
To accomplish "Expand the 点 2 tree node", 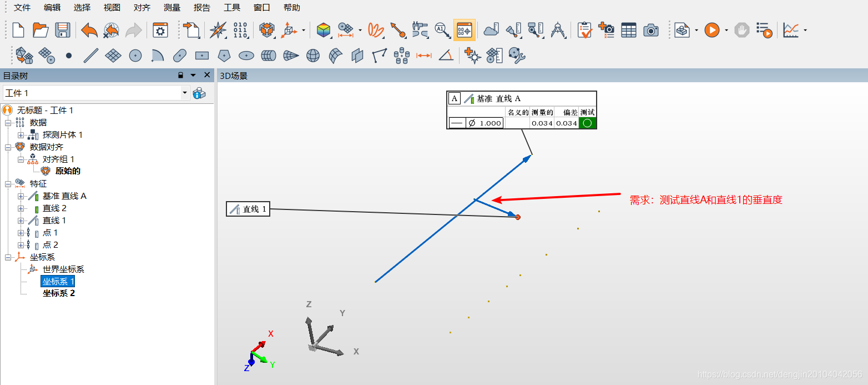I will tap(21, 245).
